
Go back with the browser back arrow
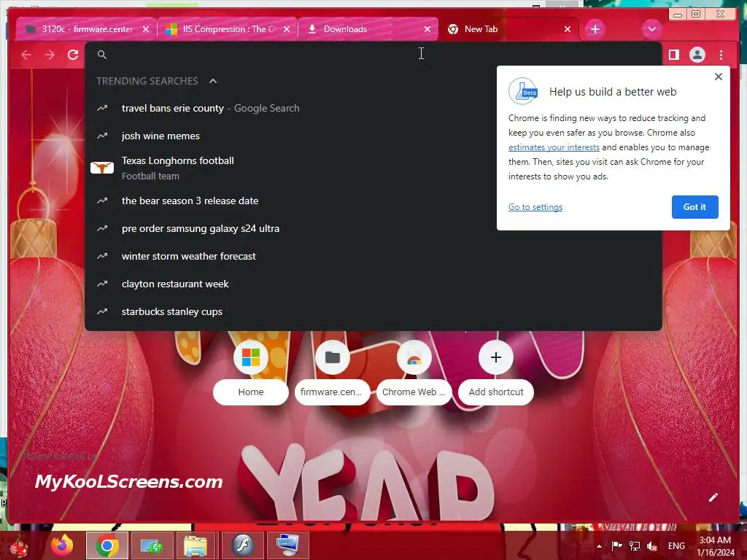[x=26, y=55]
